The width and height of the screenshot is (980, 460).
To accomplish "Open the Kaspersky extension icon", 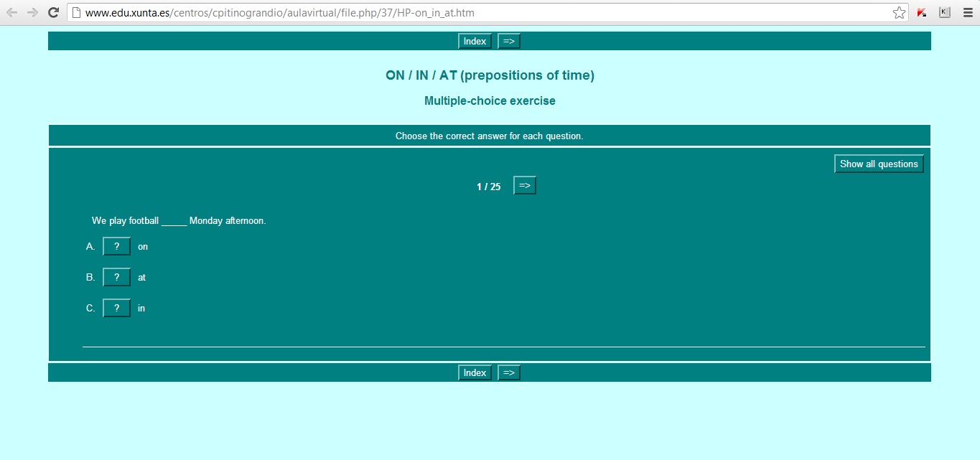I will [x=922, y=11].
